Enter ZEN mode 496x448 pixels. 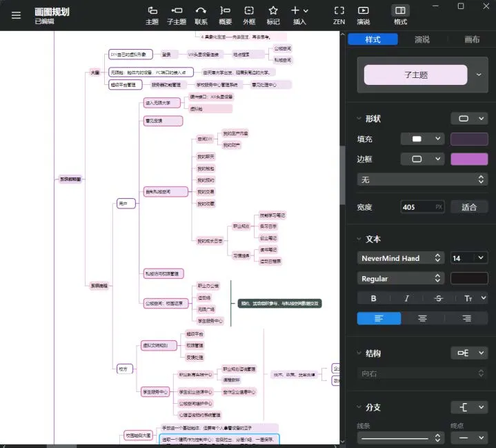pyautogui.click(x=339, y=15)
